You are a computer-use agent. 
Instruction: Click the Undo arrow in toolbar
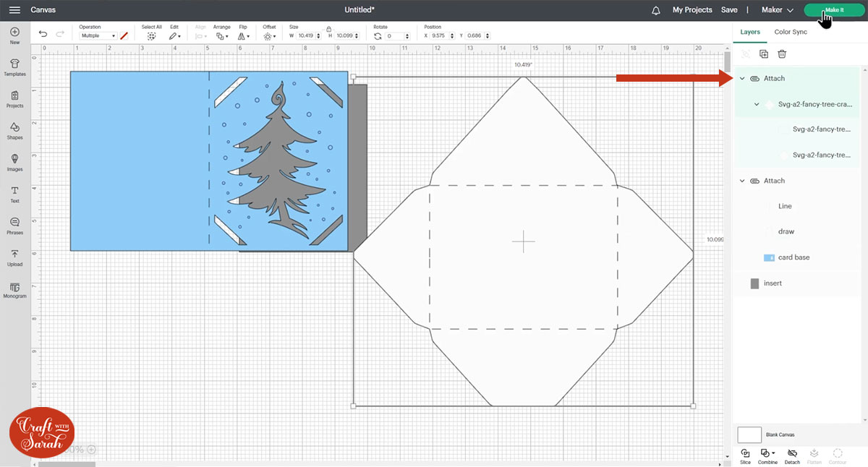[x=43, y=35]
